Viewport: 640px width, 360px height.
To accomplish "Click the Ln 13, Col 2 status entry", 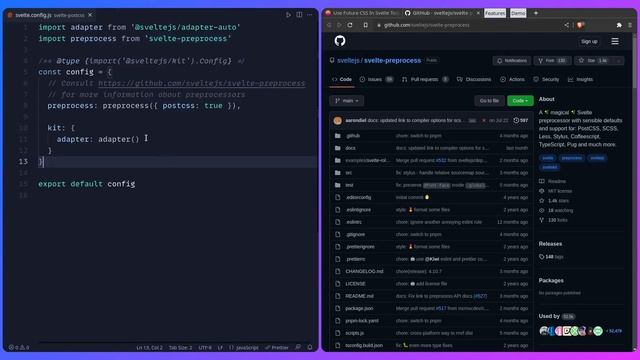I will (149, 348).
